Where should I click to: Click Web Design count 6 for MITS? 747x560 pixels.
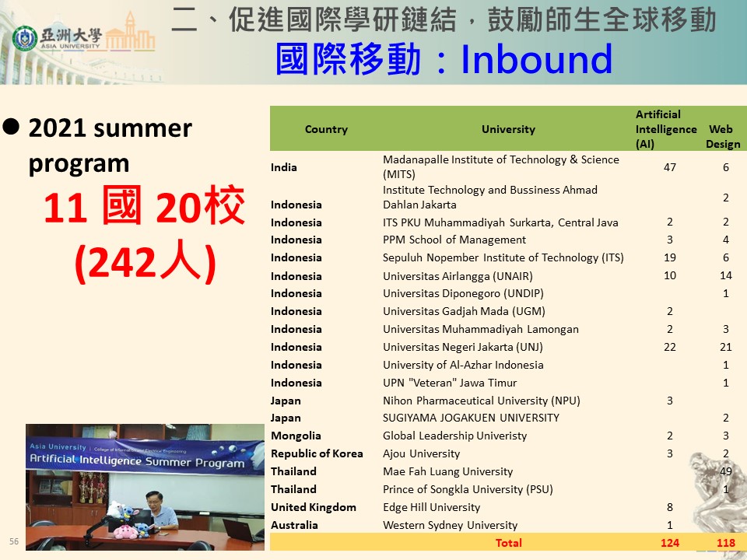pos(725,167)
